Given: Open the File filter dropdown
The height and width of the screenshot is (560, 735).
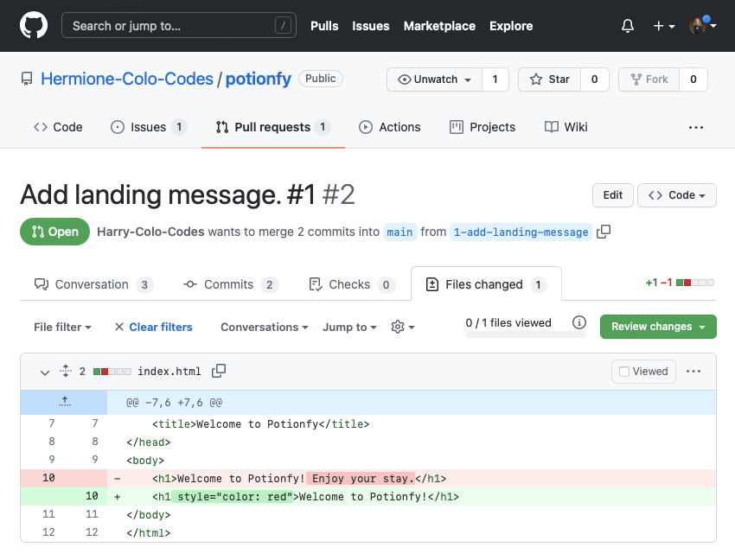Looking at the screenshot, I should (x=62, y=327).
